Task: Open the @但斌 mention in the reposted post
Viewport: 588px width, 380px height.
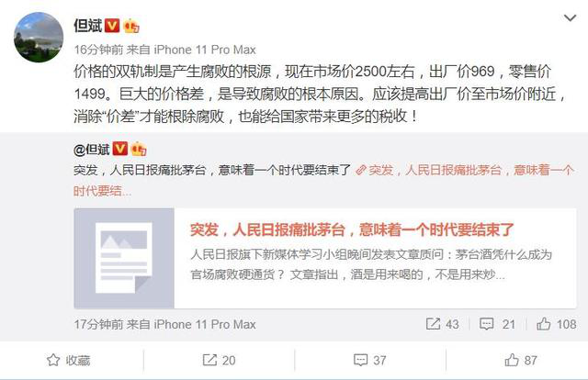Action: point(92,150)
